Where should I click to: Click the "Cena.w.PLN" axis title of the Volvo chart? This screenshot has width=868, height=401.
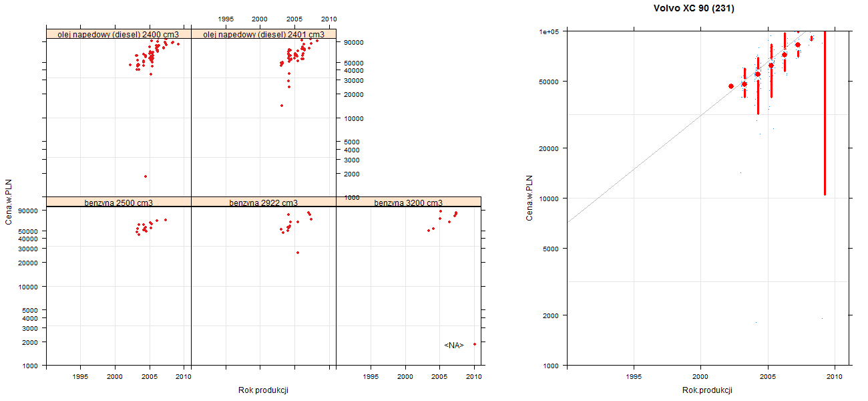click(x=529, y=198)
